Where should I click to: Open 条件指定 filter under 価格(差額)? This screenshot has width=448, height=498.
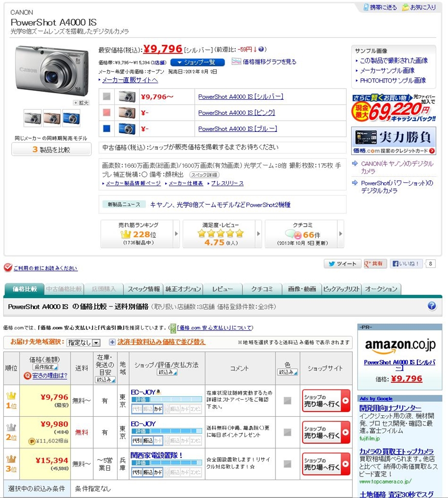[45, 367]
